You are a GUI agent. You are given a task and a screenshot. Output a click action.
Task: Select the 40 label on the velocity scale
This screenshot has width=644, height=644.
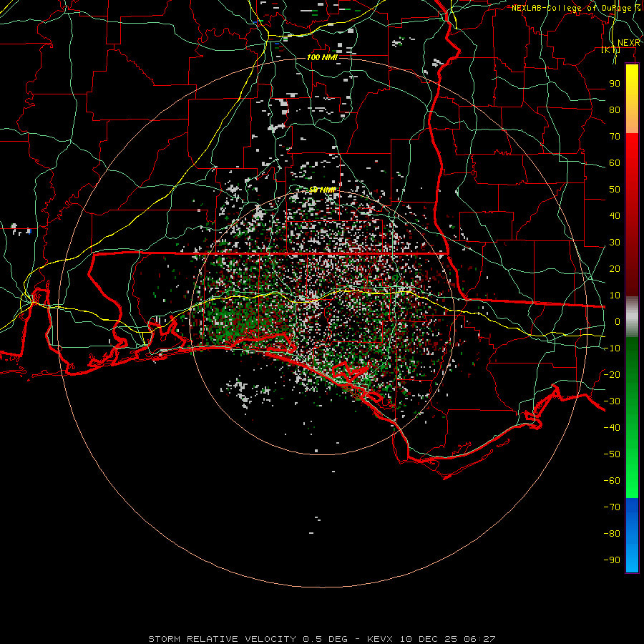[x=615, y=216]
